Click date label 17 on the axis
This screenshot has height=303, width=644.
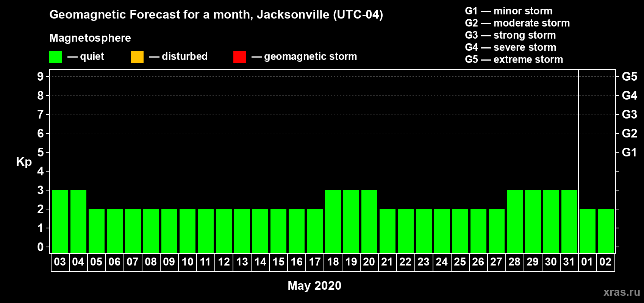click(x=314, y=262)
